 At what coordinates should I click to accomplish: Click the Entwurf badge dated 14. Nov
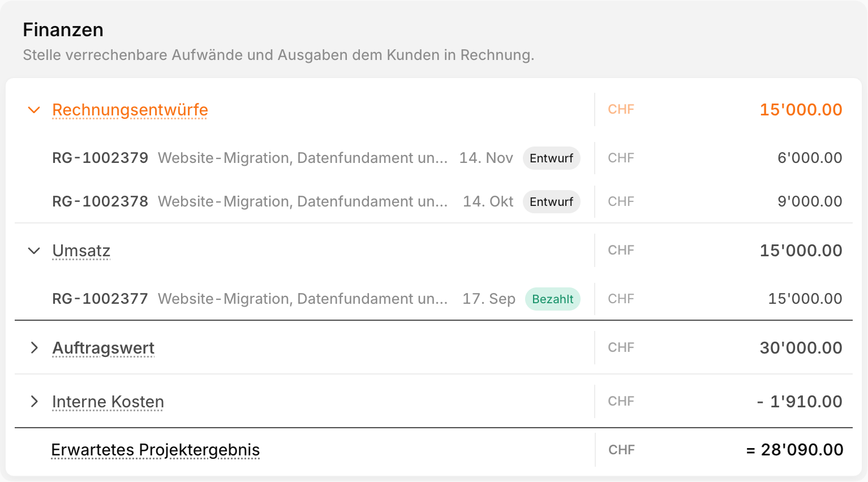coord(552,158)
